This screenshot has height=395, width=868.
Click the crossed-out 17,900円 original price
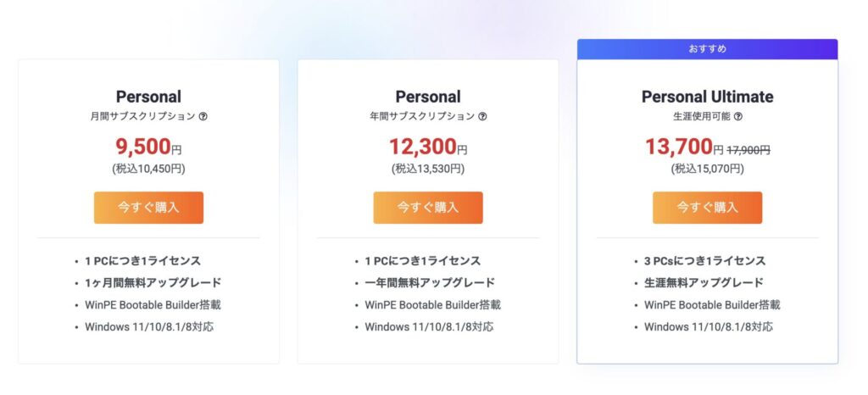pyautogui.click(x=748, y=149)
